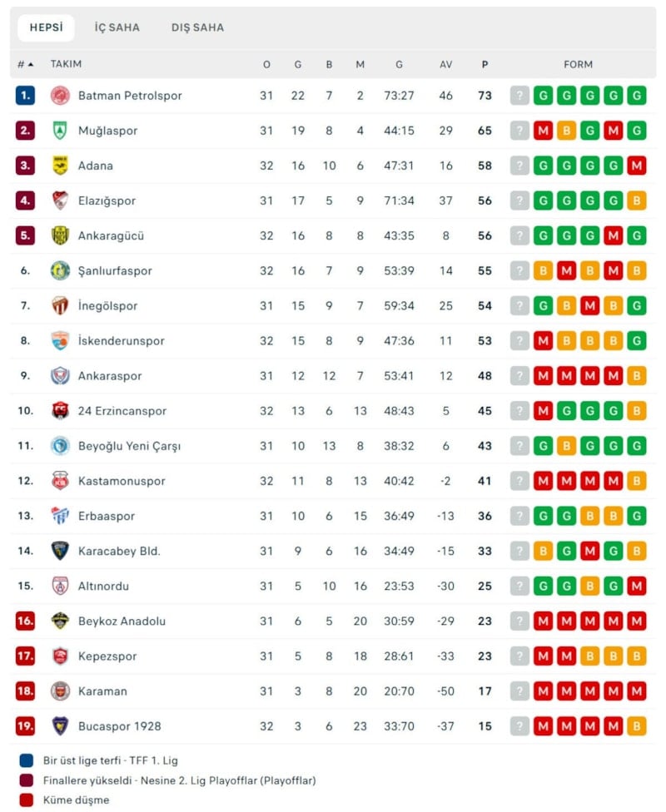Screen dimensions: 666x812
Task: Click the Muğlaspor club crest
Action: (x=60, y=131)
